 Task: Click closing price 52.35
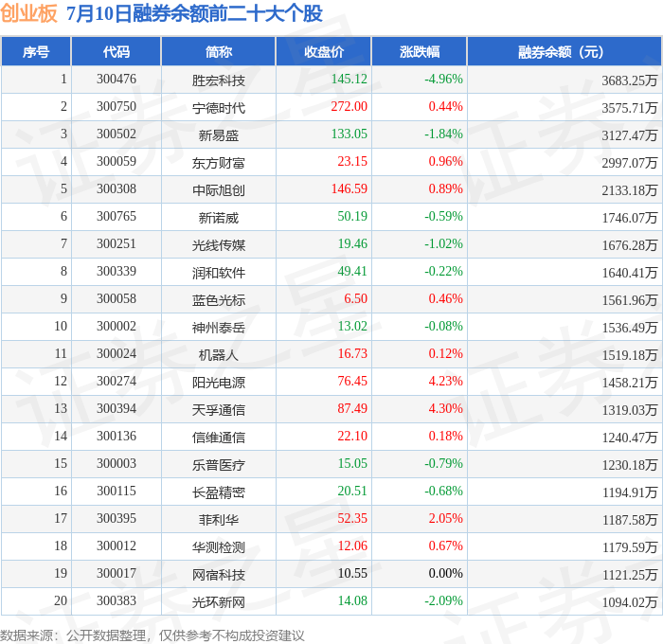pos(352,519)
